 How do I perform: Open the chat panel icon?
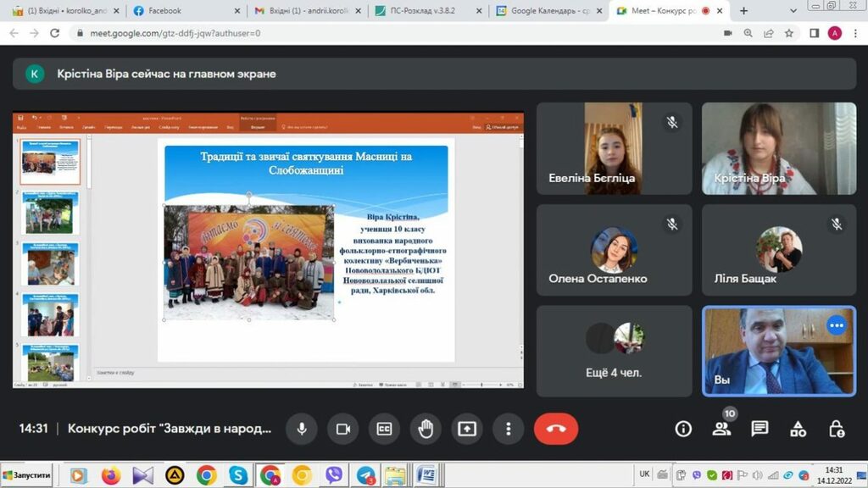[x=759, y=429]
